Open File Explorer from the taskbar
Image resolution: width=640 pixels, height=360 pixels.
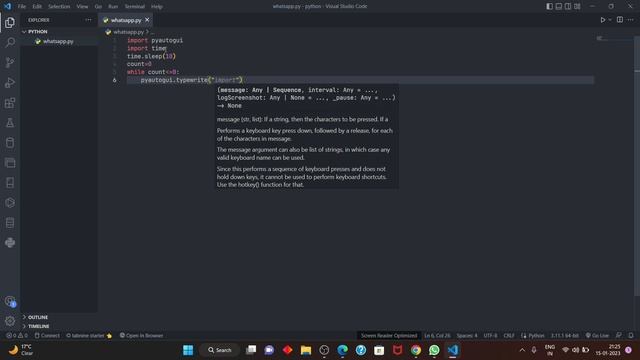pyautogui.click(x=306, y=350)
